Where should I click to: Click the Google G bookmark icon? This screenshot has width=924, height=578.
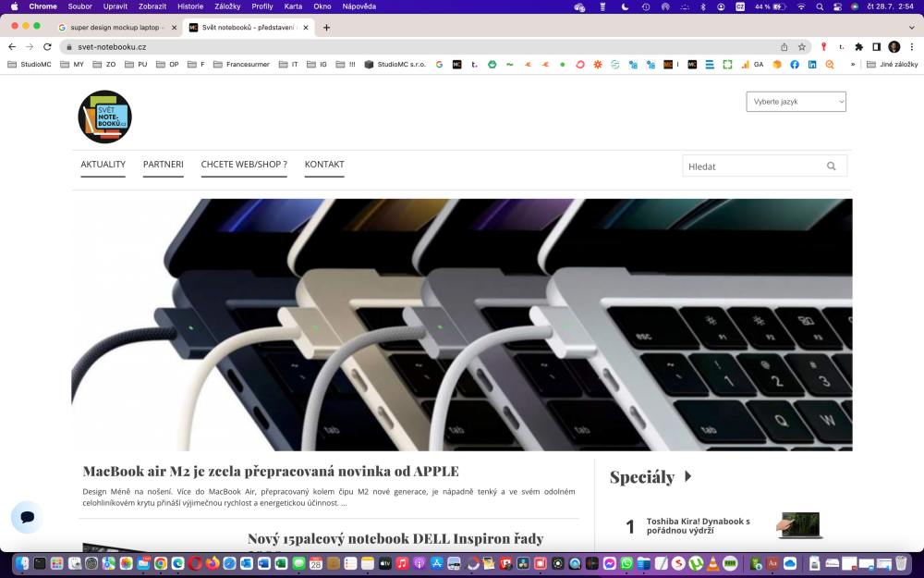click(437, 65)
